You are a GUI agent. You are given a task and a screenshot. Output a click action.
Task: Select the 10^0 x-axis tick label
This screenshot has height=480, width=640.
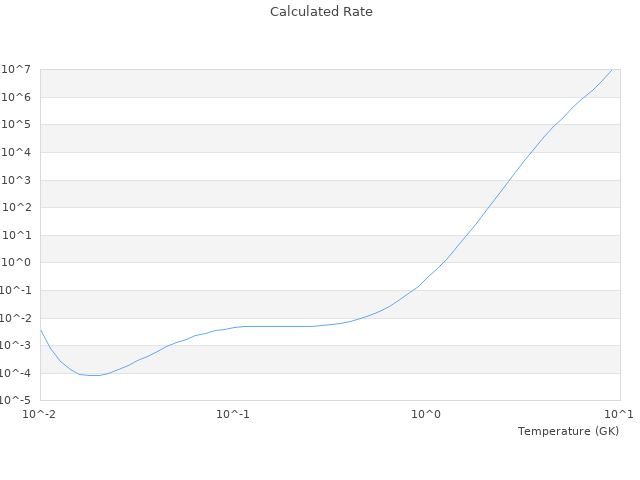[427, 414]
